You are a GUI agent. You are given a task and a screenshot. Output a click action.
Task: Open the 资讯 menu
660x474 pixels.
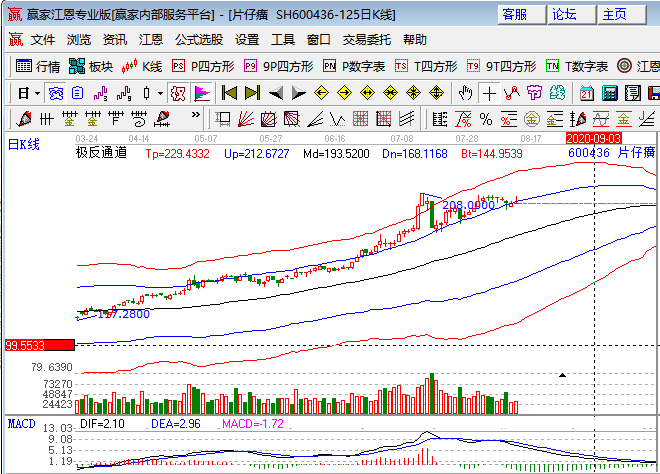115,40
